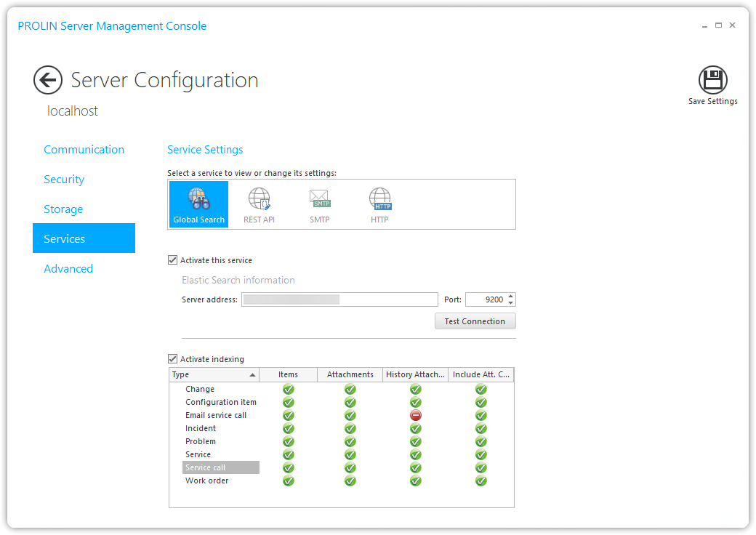Screen dimensions: 756x535
Task: Increase port number with up arrow
Action: [511, 296]
